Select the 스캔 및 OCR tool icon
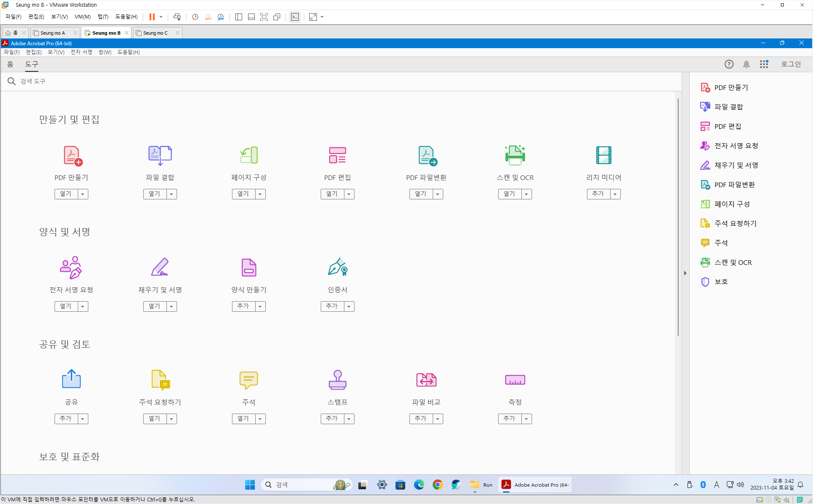Image resolution: width=813 pixels, height=504 pixels. [515, 155]
